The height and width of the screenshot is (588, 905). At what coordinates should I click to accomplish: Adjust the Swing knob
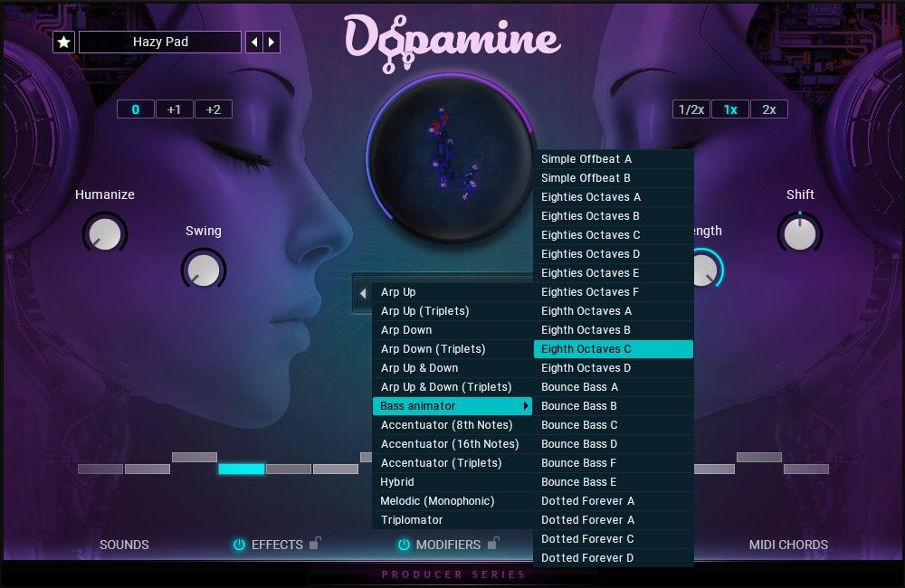coord(204,270)
